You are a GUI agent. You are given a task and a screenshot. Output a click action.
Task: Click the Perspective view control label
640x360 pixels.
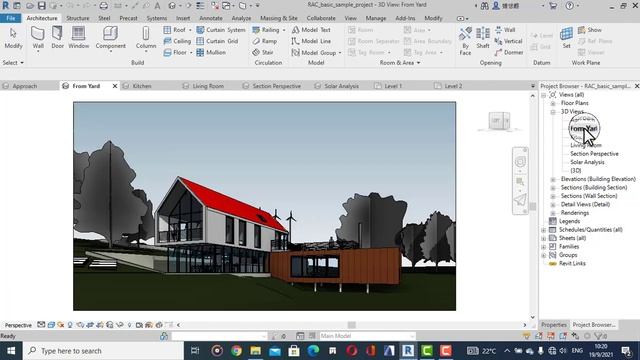tap(18, 325)
